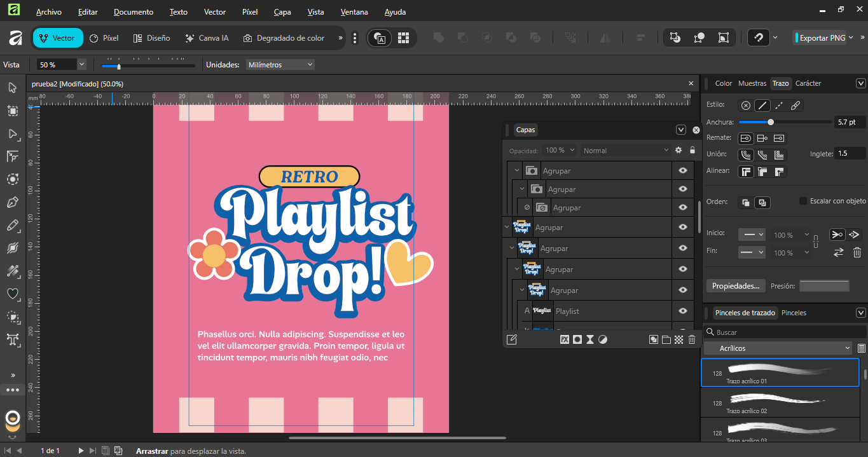This screenshot has height=457, width=868.
Task: Switch to the Carácter tab
Action: coord(808,83)
